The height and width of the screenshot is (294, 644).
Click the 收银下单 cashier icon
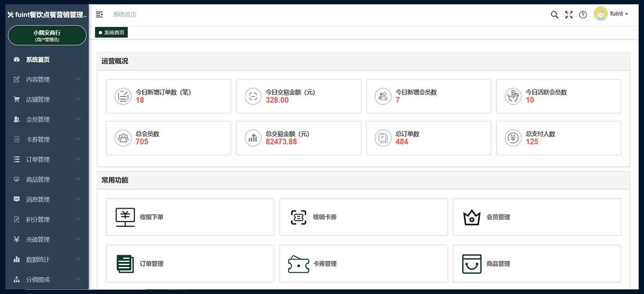point(125,217)
